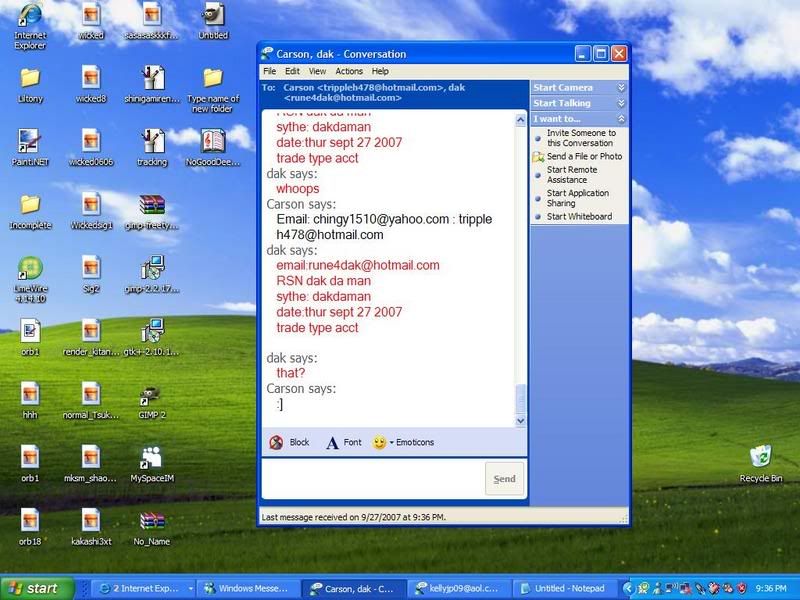
Task: Select the 'Type name of new folder' folder
Action: [213, 91]
